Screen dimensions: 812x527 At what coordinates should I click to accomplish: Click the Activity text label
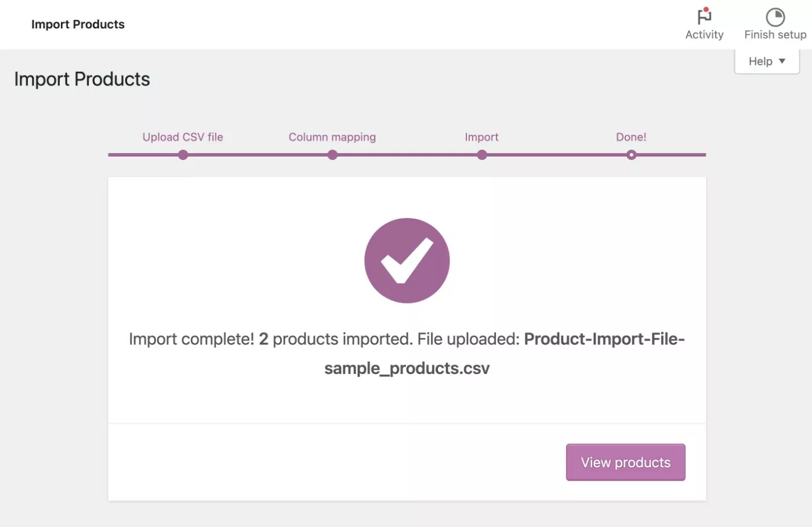(x=704, y=35)
